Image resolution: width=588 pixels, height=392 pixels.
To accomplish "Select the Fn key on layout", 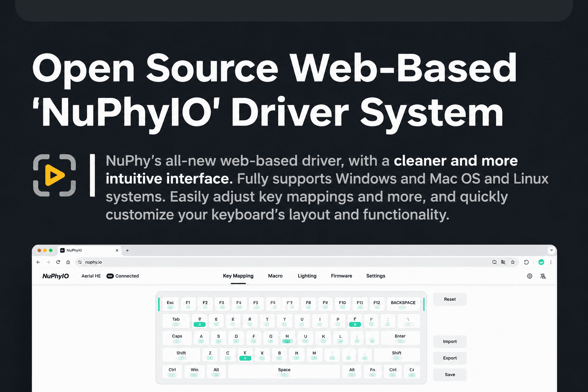I will tap(372, 371).
